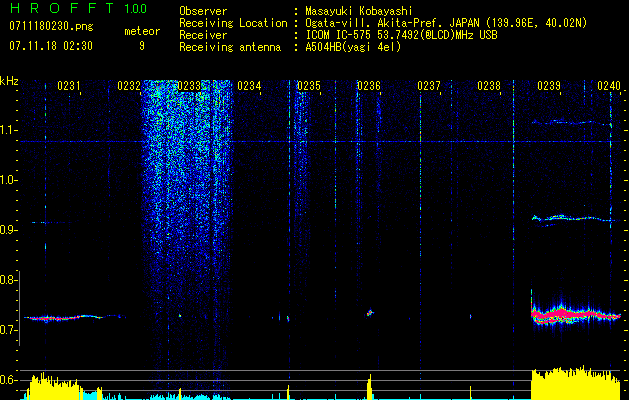629x400 pixels.
Task: Click the Observer label
Action: [203, 11]
